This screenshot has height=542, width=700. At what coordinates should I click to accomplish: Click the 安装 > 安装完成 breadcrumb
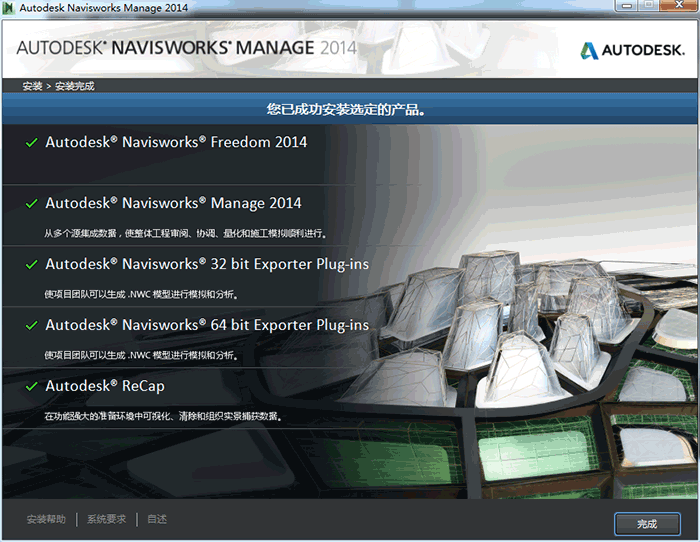58,86
